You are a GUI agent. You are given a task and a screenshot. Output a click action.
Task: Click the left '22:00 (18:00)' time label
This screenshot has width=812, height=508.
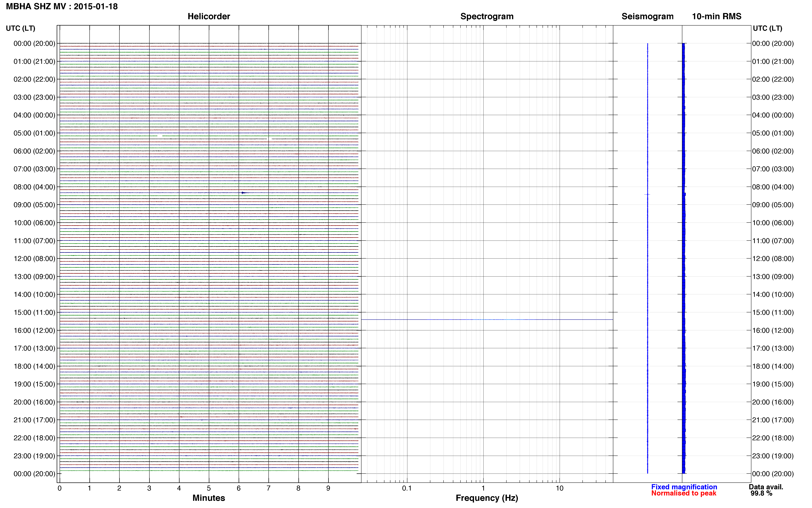point(34,438)
